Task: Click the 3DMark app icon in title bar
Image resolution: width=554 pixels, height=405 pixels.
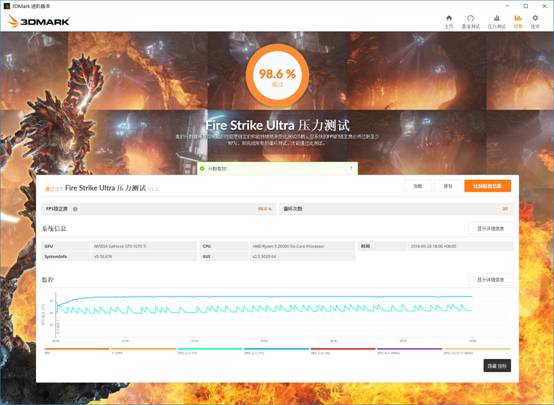Action: 6,6
